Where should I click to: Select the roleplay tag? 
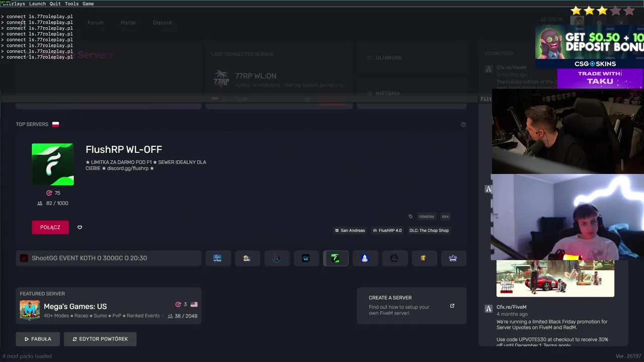tap(426, 216)
